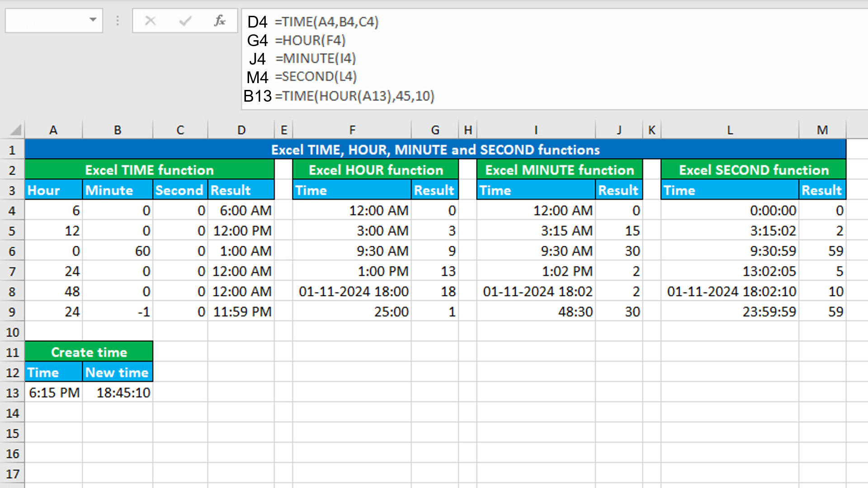The width and height of the screenshot is (868, 488).
Task: Select cell B9 containing -1
Action: [x=118, y=312]
